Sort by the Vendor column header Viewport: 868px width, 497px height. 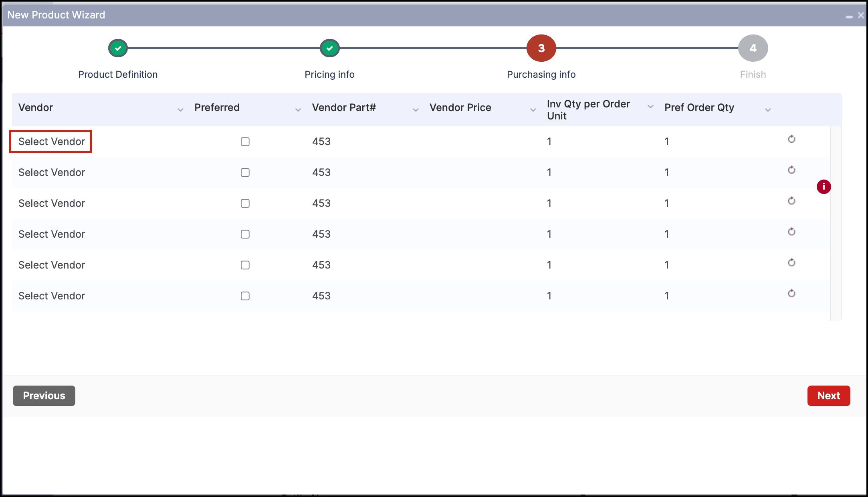click(x=36, y=107)
